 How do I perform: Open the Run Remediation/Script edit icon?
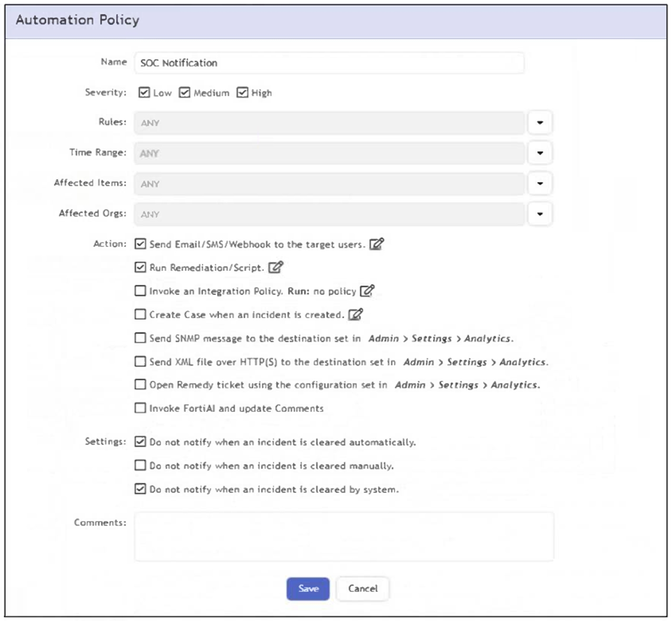pos(275,268)
